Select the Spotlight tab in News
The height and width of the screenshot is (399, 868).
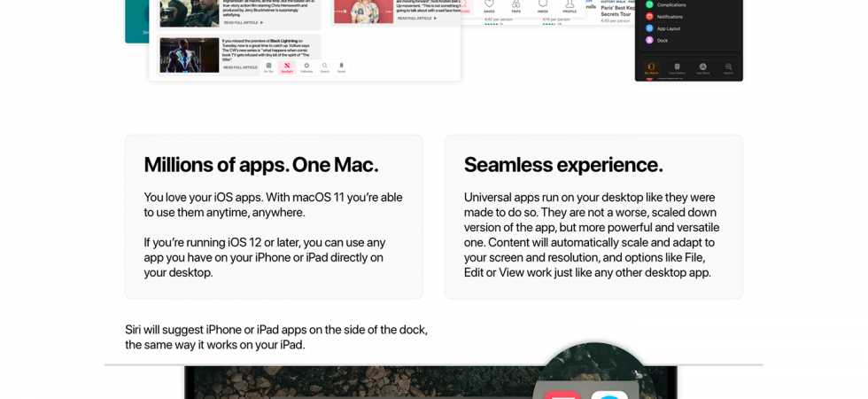[x=287, y=67]
